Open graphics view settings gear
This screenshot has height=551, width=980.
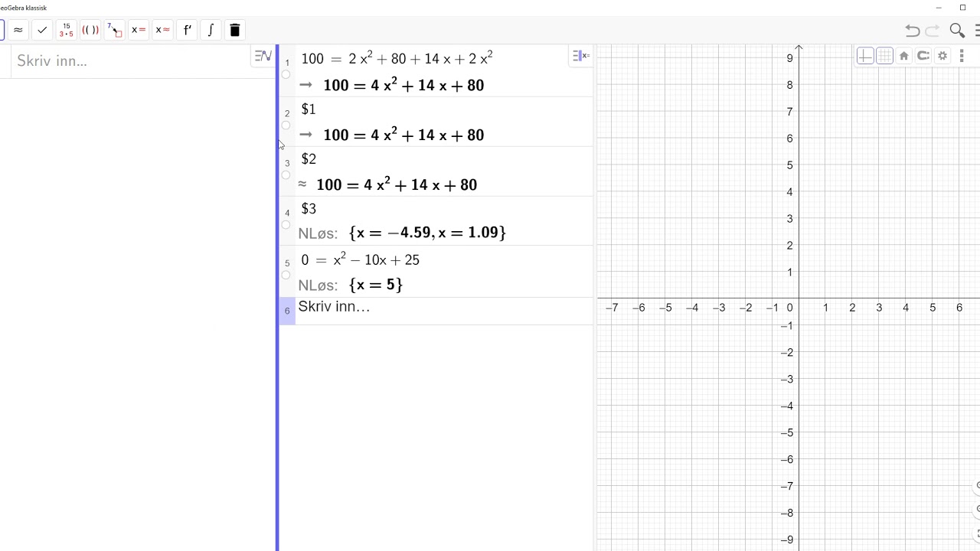click(942, 56)
